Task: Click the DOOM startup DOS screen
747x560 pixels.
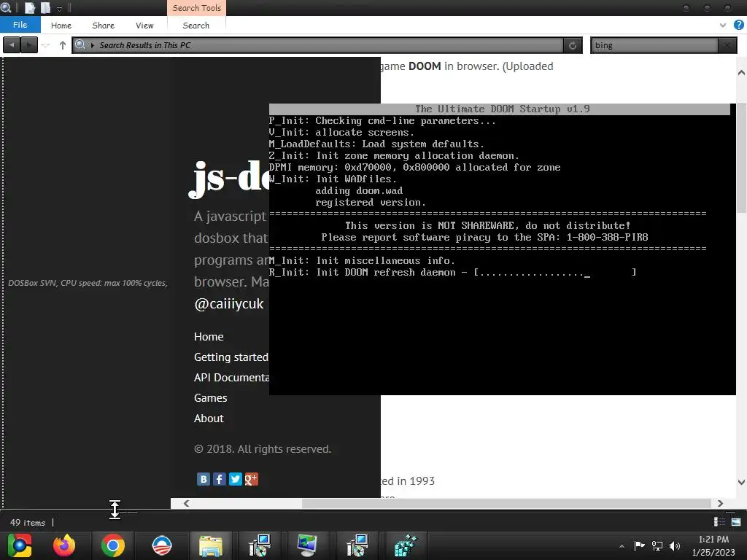Action: (x=502, y=249)
